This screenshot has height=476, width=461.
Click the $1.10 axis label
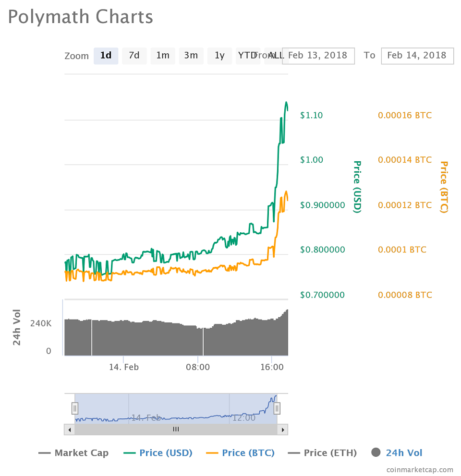[x=311, y=115]
